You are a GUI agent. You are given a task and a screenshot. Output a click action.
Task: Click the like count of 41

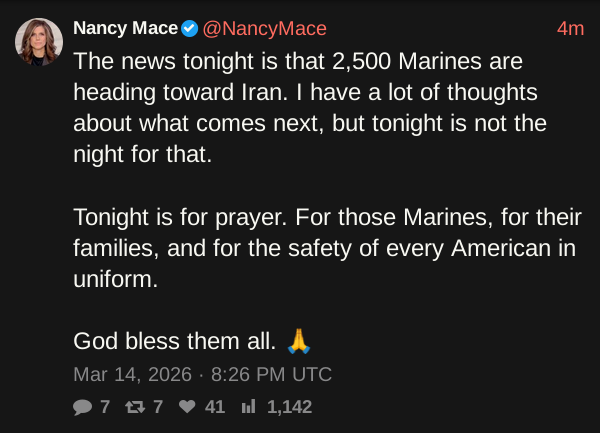pyautogui.click(x=214, y=407)
